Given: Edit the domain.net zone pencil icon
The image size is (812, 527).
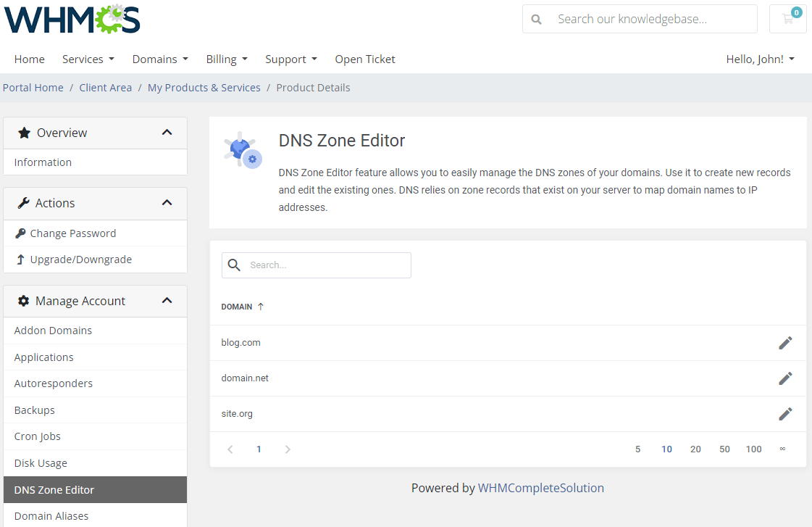Looking at the screenshot, I should click(785, 378).
